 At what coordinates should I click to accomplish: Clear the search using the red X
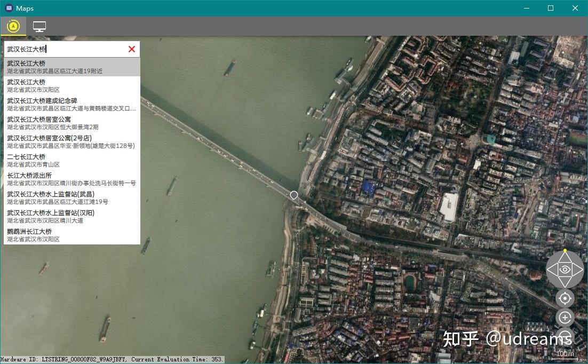(132, 49)
